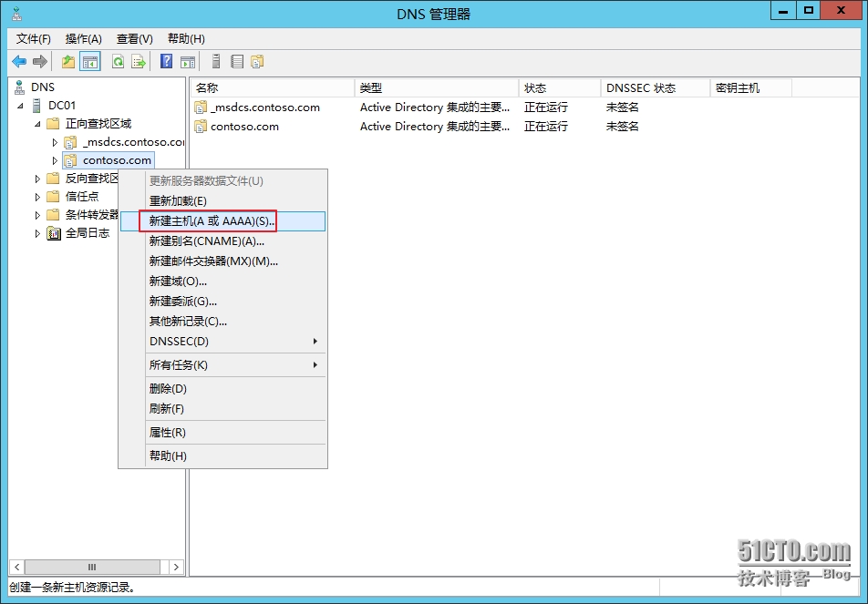Click the DNSSEC 状态 column header

pyautogui.click(x=654, y=88)
